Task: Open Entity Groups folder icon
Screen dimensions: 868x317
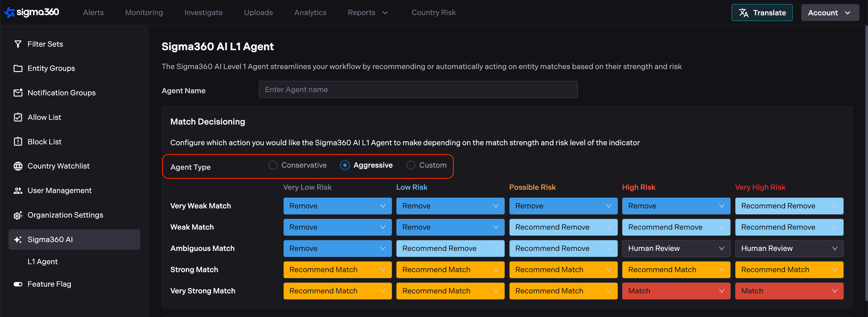Action: click(x=18, y=68)
